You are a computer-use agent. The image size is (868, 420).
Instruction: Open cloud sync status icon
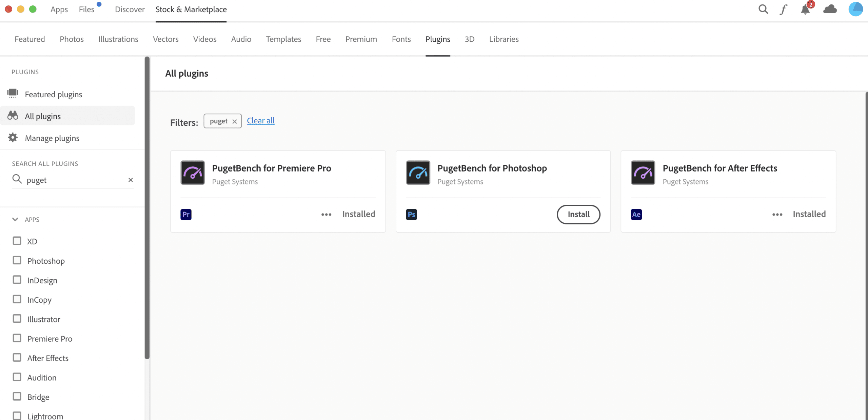click(x=830, y=9)
